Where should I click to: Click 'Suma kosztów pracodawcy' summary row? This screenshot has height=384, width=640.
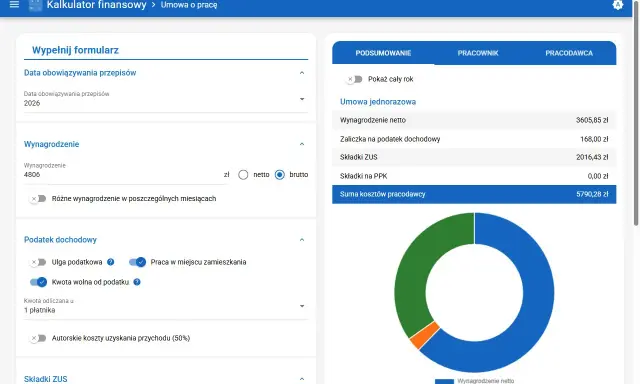click(474, 194)
